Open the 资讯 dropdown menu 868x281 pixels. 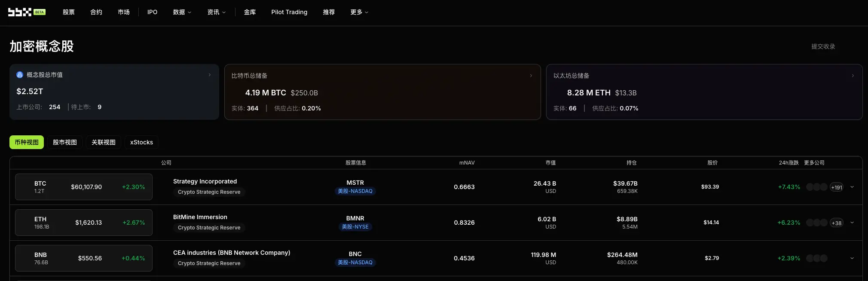[217, 12]
